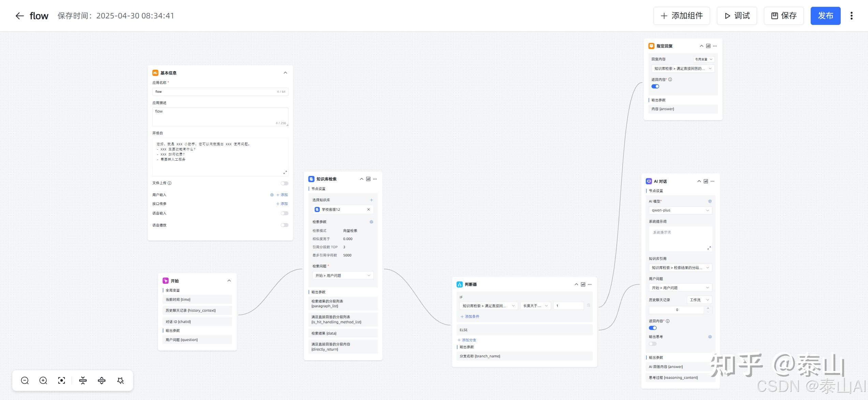
Task: Click the back arrow next to flow
Action: (x=19, y=16)
